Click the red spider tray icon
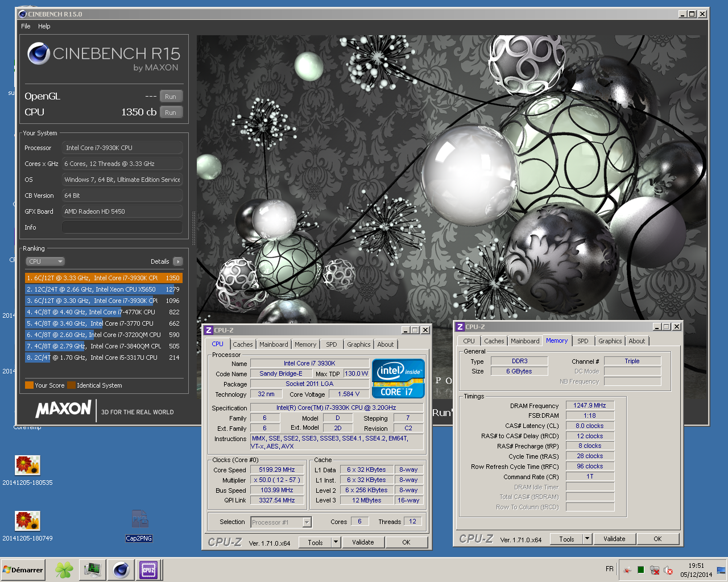Screen dimensions: 728x582 pos(627,570)
